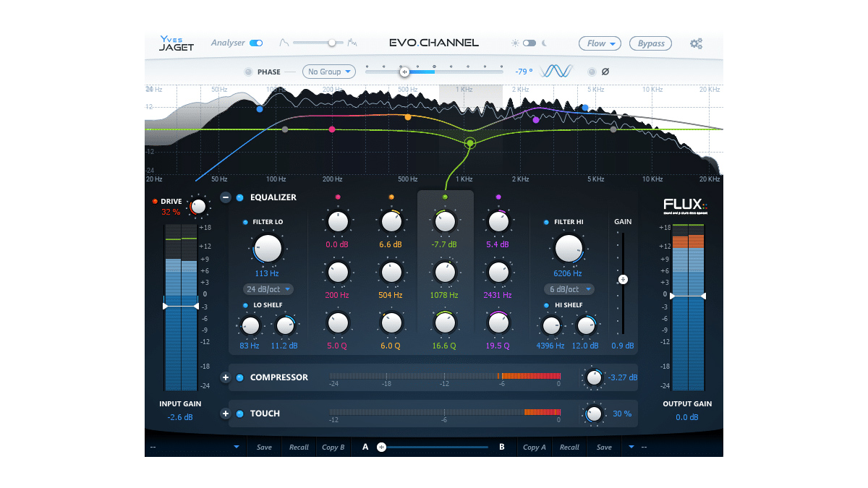Click Copy A in the bottom bar

[x=535, y=447]
